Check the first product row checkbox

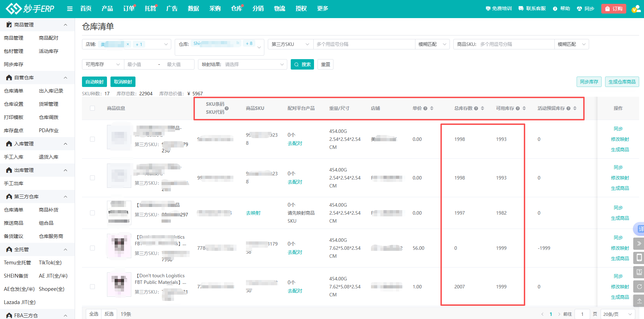pyautogui.click(x=92, y=139)
